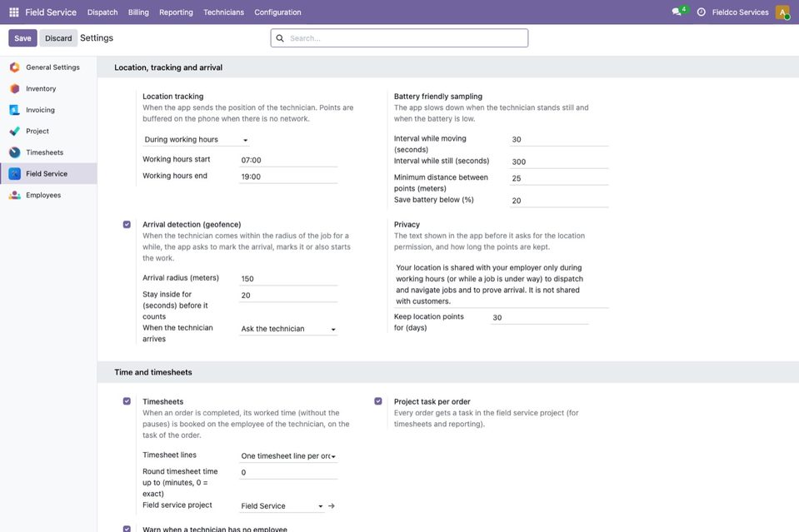Image resolution: width=799 pixels, height=532 pixels.
Task: Edit the Privacy message text area
Action: coord(502,285)
